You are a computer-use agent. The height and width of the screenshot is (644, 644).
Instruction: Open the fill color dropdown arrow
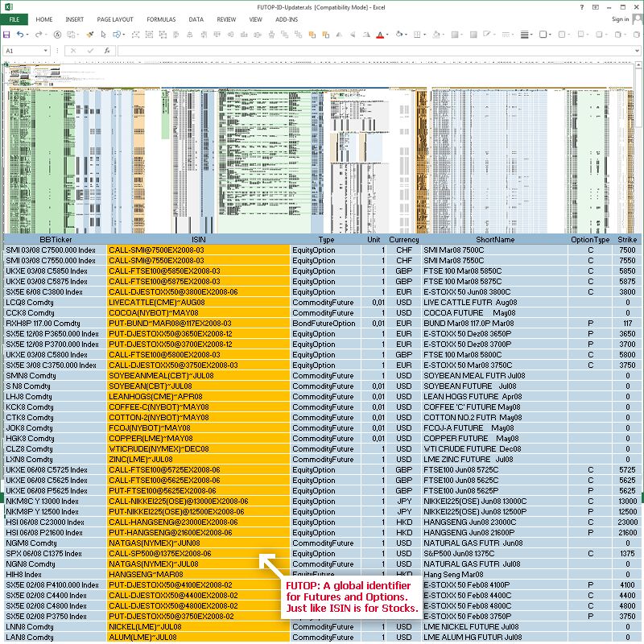(406, 35)
